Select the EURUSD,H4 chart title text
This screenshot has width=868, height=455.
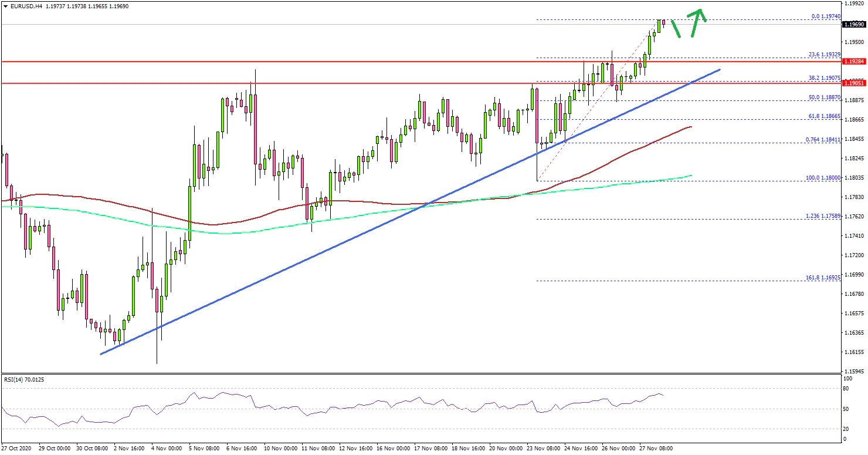point(26,6)
